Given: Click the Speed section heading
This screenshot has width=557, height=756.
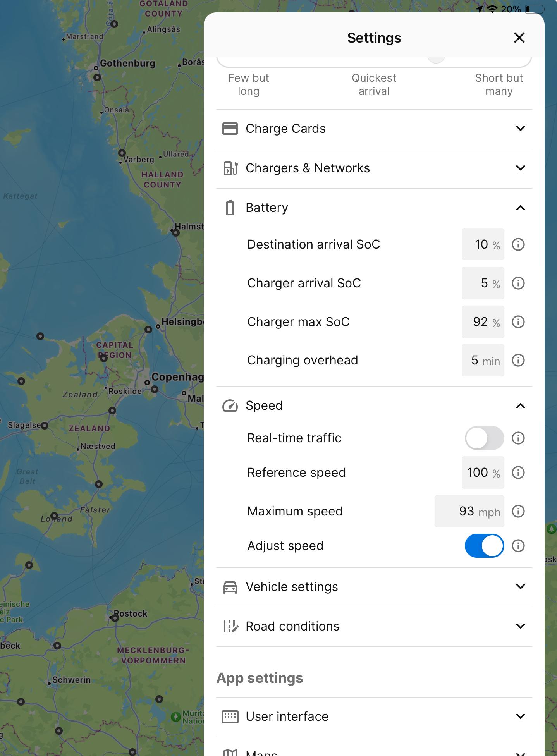Looking at the screenshot, I should [264, 405].
